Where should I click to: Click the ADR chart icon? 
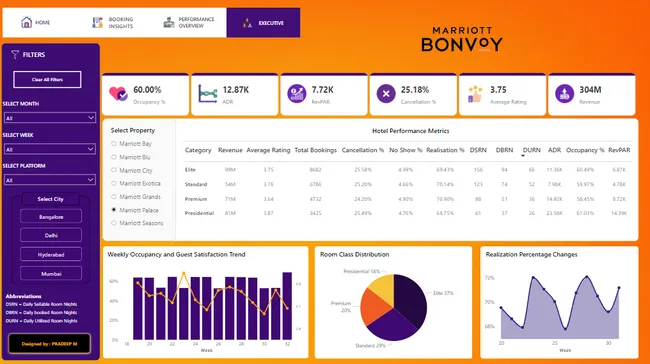(208, 94)
